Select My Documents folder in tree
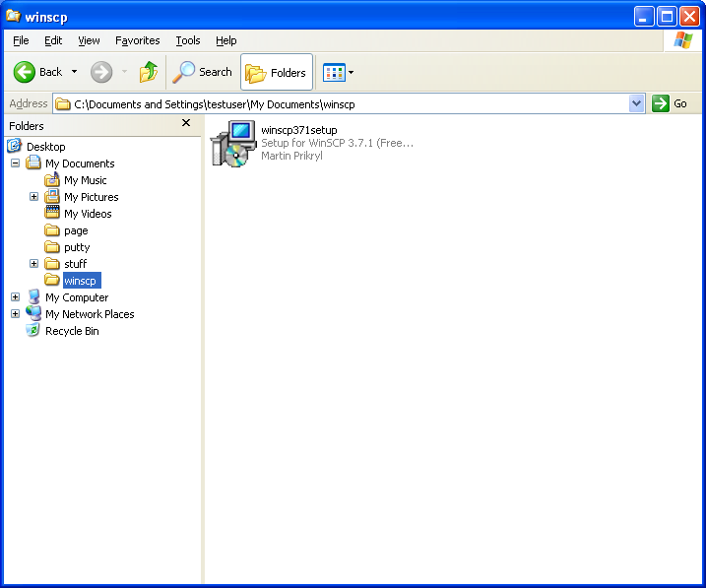The width and height of the screenshot is (706, 588). 80,163
